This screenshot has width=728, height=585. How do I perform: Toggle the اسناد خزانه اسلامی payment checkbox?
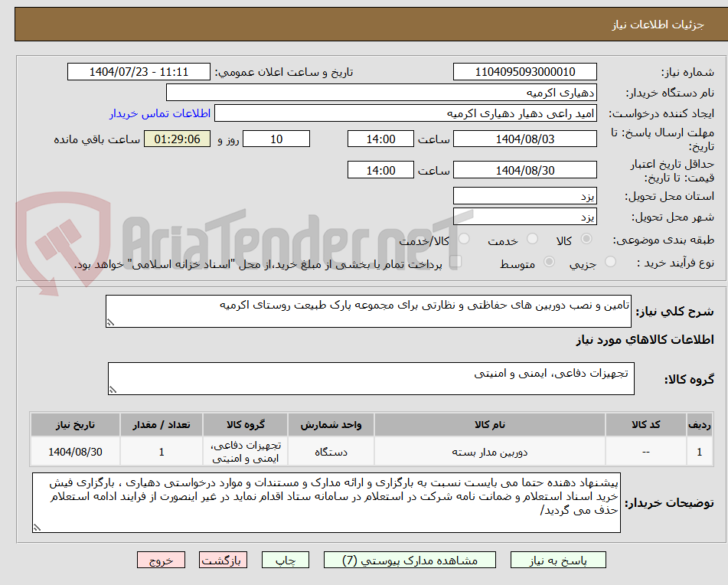[x=456, y=261]
